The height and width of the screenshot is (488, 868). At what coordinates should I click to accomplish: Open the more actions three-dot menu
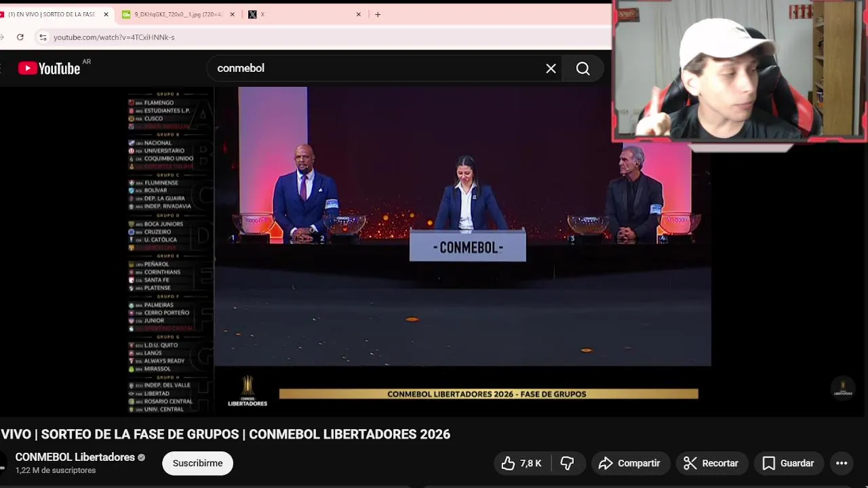842,464
